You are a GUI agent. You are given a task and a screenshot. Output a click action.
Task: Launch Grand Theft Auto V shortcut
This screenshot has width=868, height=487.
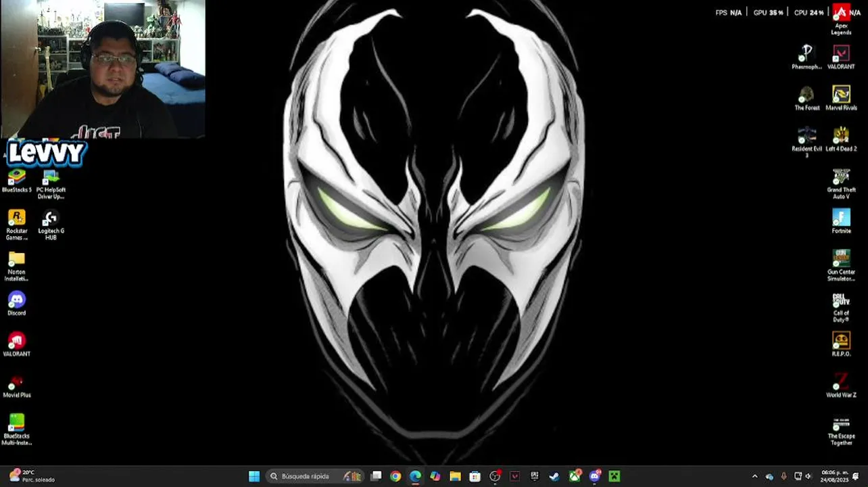point(841,184)
